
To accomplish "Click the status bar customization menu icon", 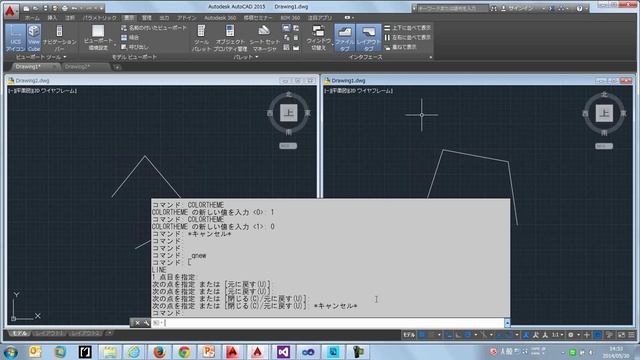I will (x=631, y=335).
